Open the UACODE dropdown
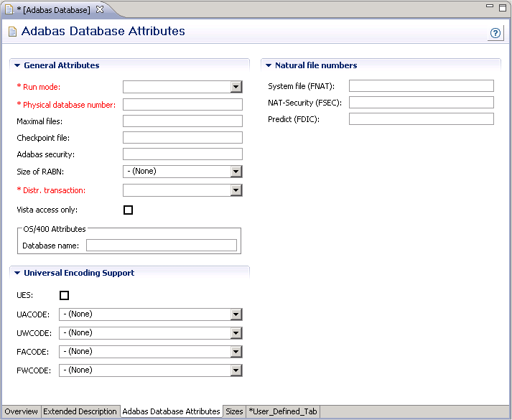 click(236, 314)
